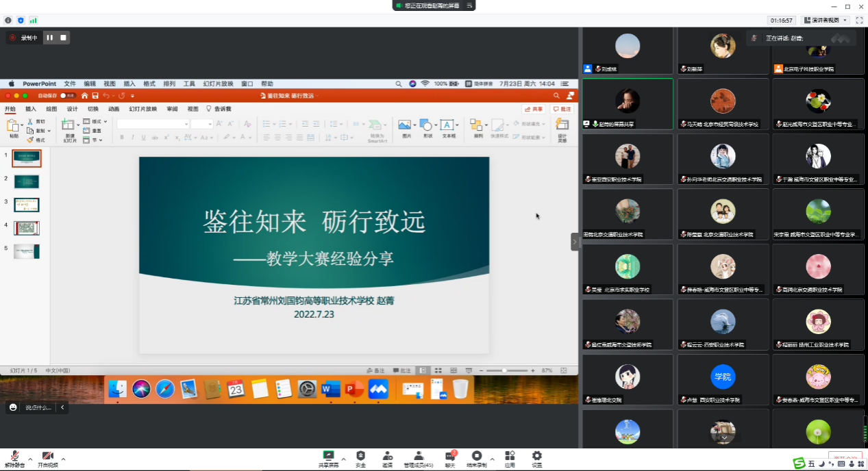The width and height of the screenshot is (868, 471).
Task: Open the Chat panel
Action: 451,457
